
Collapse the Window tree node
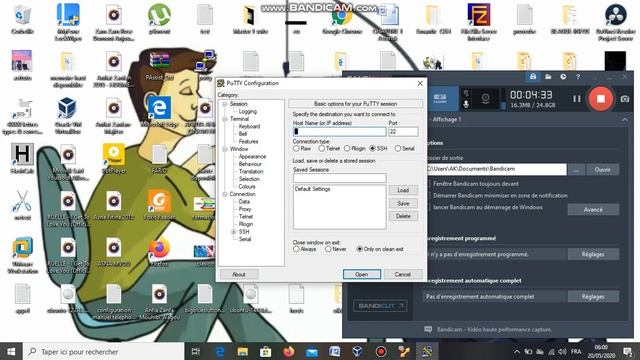click(x=225, y=149)
